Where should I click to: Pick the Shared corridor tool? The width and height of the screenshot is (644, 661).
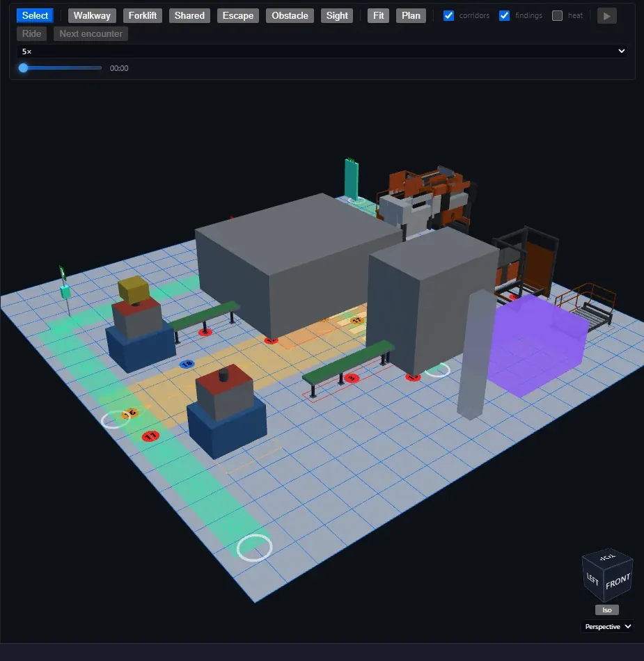tap(189, 15)
